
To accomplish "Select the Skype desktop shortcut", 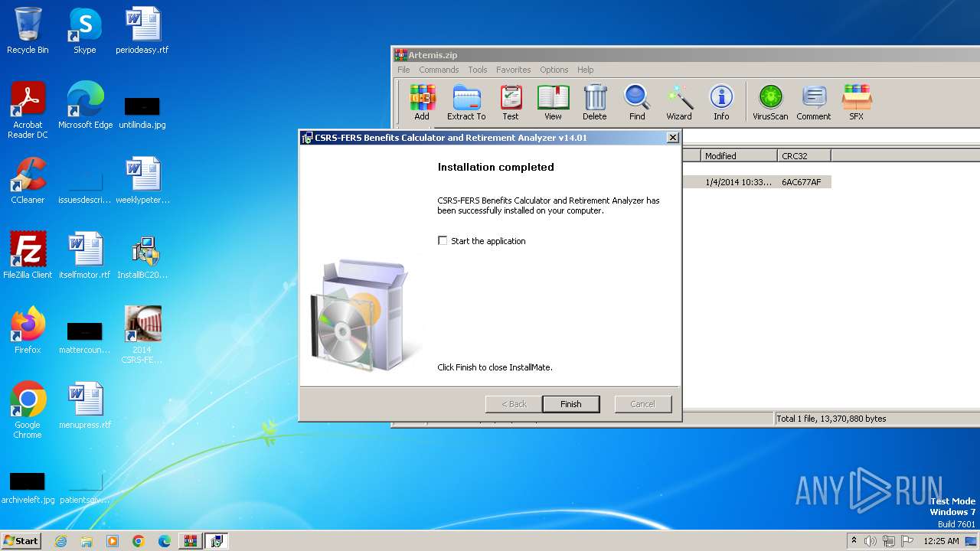I will (x=85, y=31).
